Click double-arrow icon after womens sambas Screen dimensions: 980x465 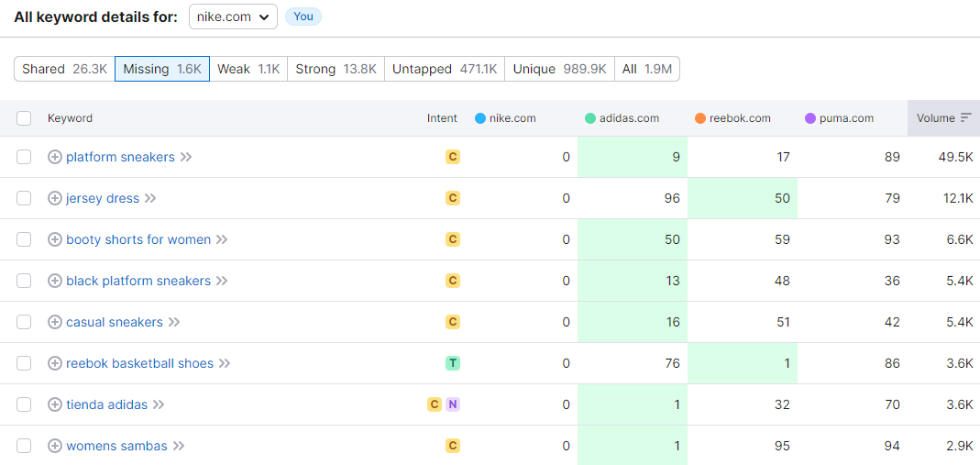179,446
